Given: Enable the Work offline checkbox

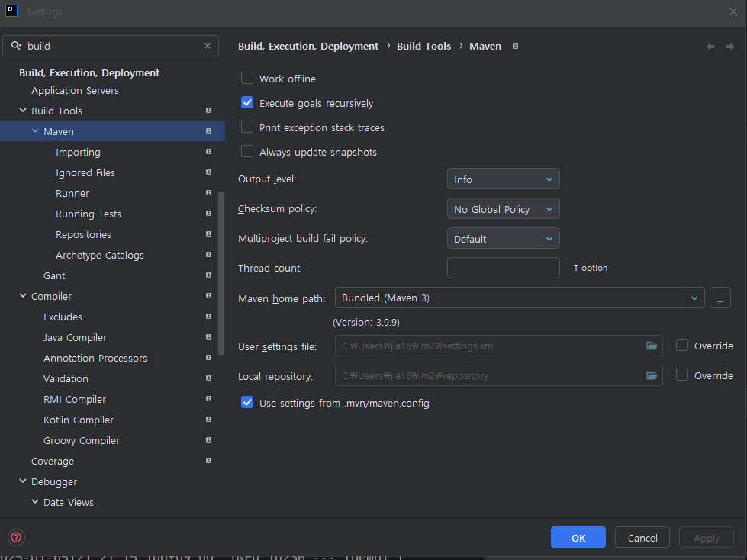Looking at the screenshot, I should pos(247,78).
